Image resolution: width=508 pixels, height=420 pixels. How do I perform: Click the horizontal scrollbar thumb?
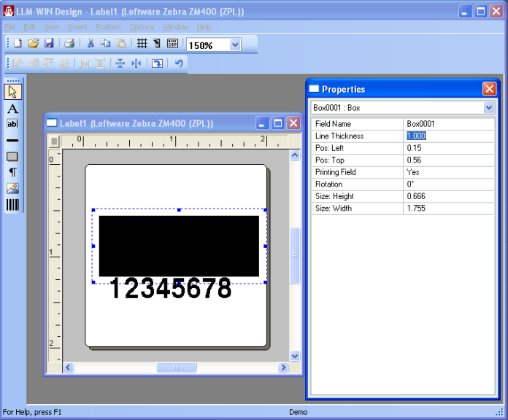[176, 367]
